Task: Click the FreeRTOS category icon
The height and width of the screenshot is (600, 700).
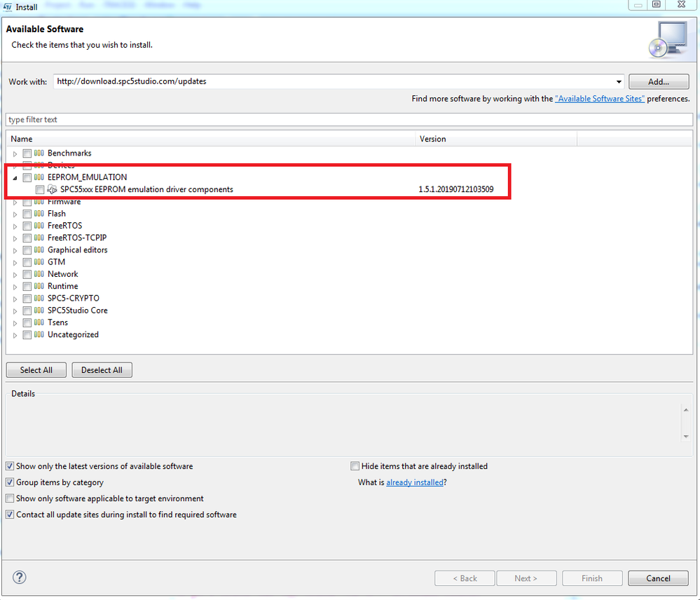Action: 39,226
